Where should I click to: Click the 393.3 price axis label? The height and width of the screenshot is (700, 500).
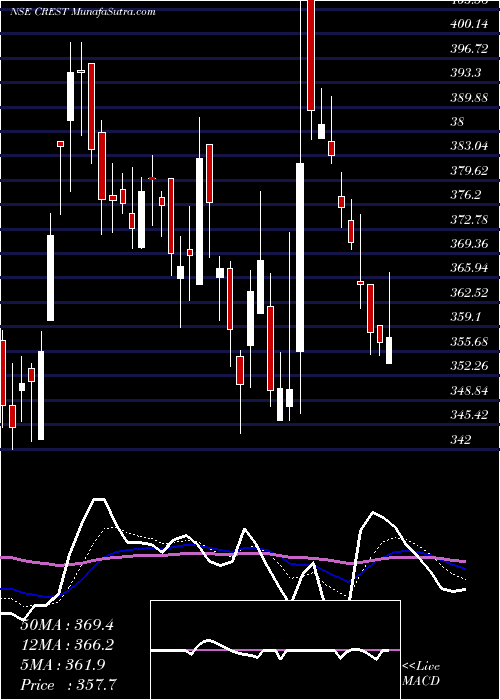[x=466, y=73]
